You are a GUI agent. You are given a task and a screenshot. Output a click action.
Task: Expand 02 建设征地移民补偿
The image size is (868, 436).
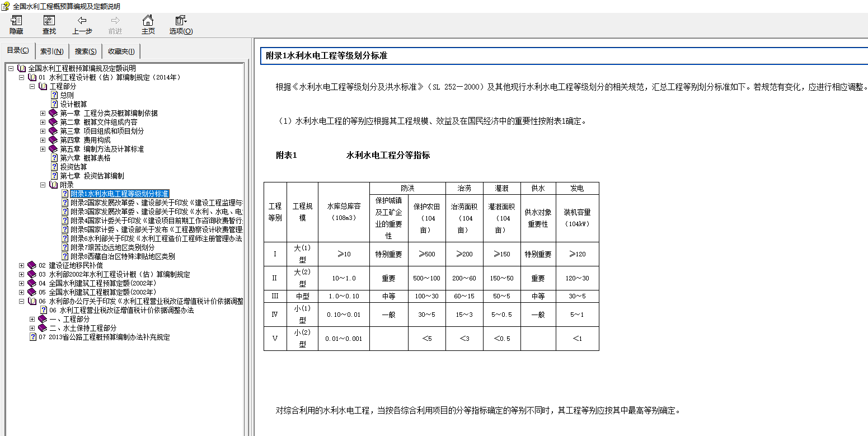(x=22, y=265)
